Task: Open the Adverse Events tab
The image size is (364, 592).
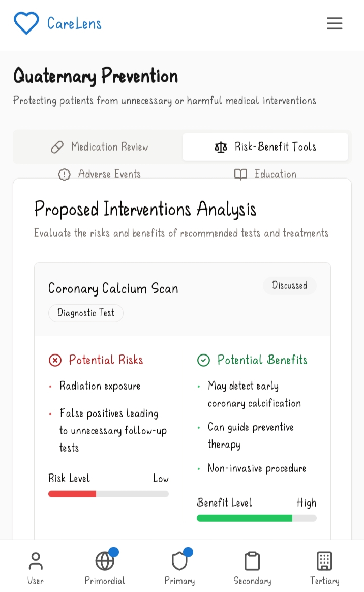Action: point(99,174)
